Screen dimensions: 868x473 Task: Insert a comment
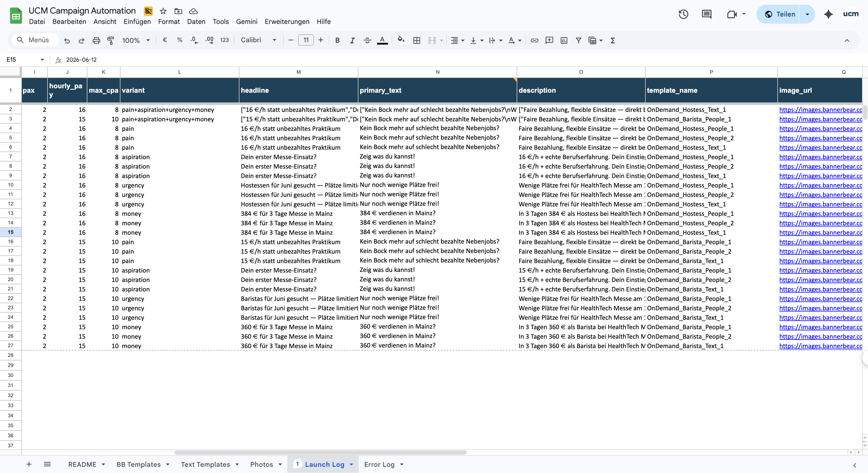point(549,40)
